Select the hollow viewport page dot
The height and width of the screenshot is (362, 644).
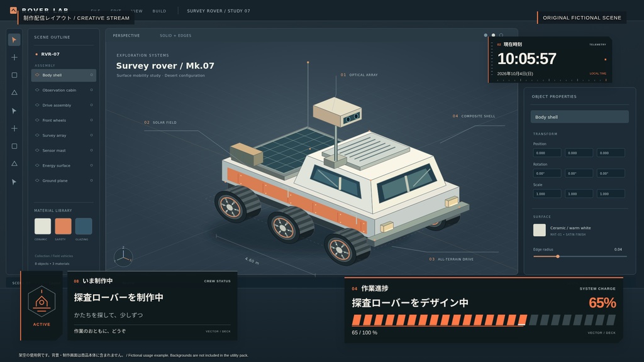coord(501,35)
